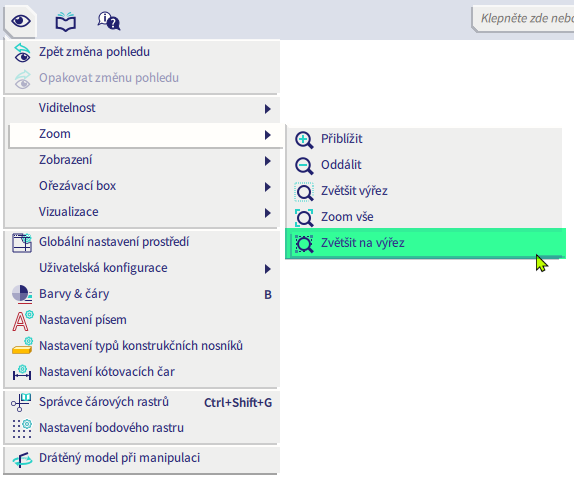This screenshot has height=483, width=574.
Task: Click the eye View menu icon
Action: tap(20, 21)
